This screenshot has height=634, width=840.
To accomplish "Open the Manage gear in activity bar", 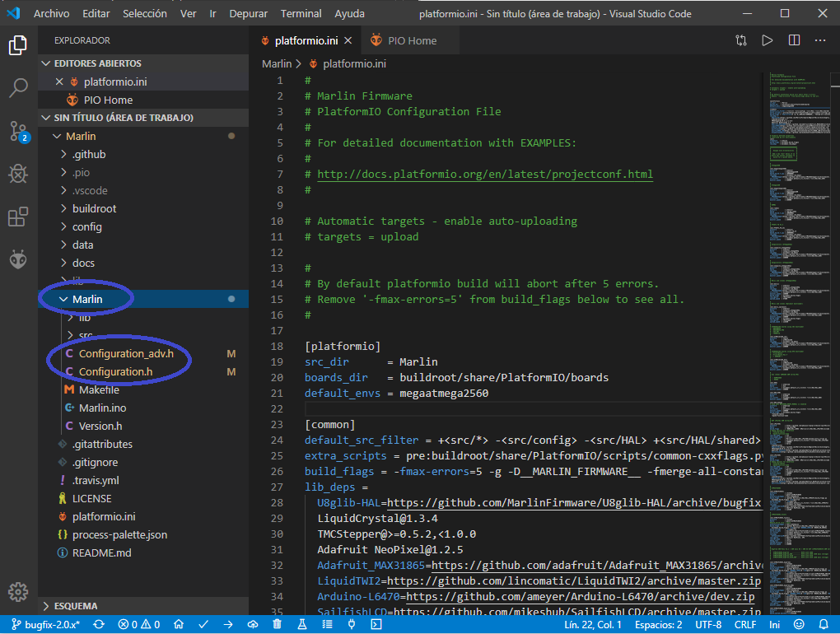I will tap(18, 591).
